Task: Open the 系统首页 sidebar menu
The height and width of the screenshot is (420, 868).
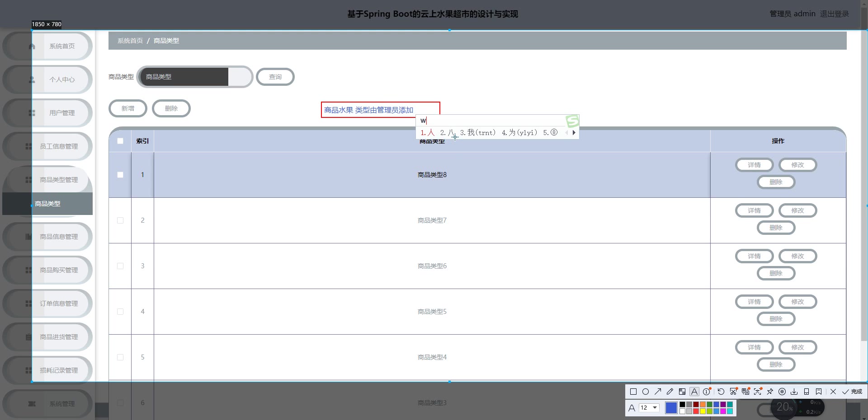Action: tap(47, 46)
